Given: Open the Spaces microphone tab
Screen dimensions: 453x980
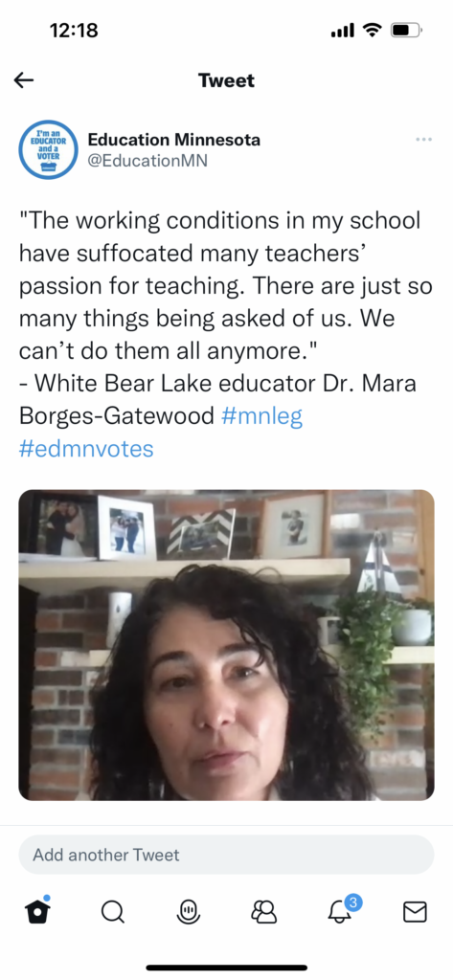Looking at the screenshot, I should pos(189,912).
